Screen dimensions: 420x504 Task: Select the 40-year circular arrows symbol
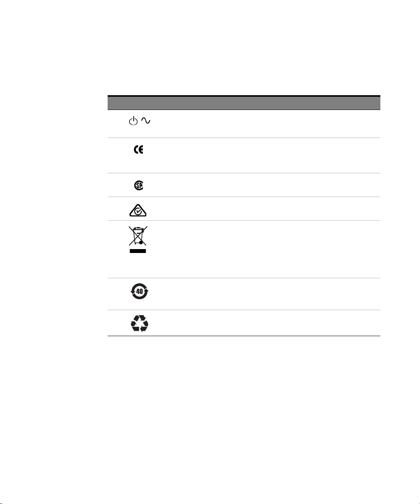(x=139, y=290)
